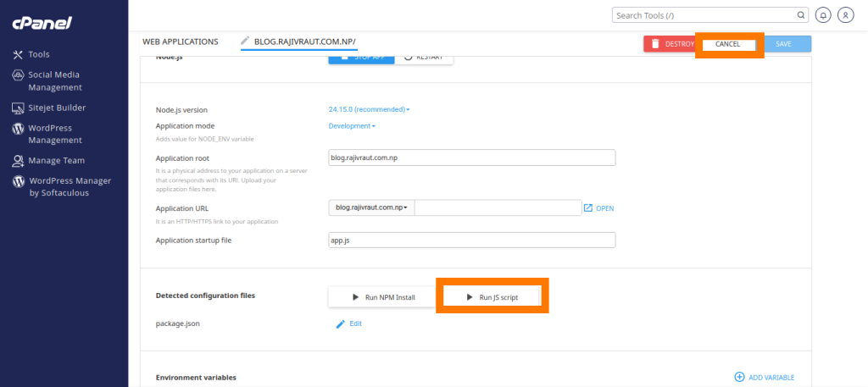Image resolution: width=868 pixels, height=387 pixels.
Task: Open Social Media Management icon
Action: tap(18, 75)
